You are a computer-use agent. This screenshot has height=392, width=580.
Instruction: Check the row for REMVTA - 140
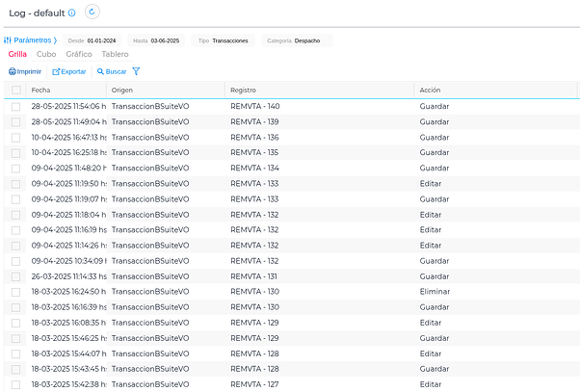click(16, 106)
